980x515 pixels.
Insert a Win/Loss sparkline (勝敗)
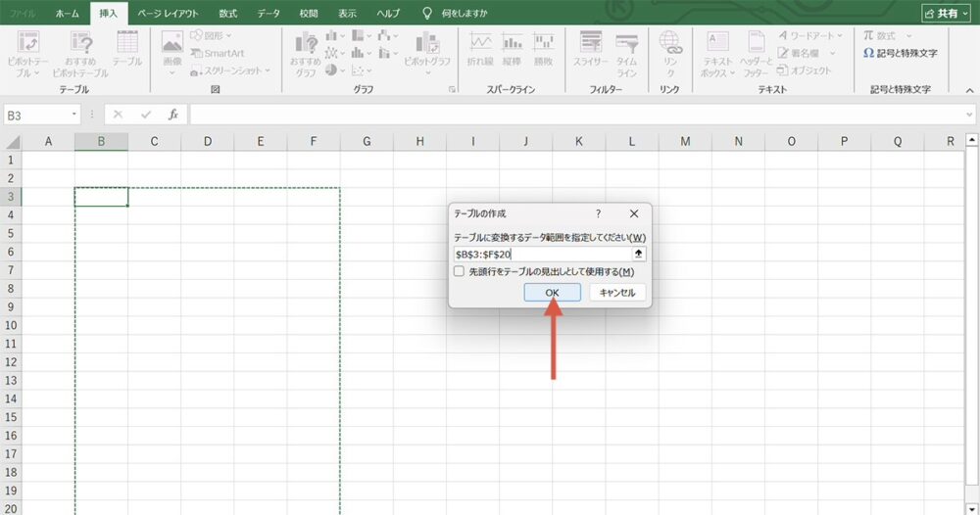pyautogui.click(x=543, y=50)
